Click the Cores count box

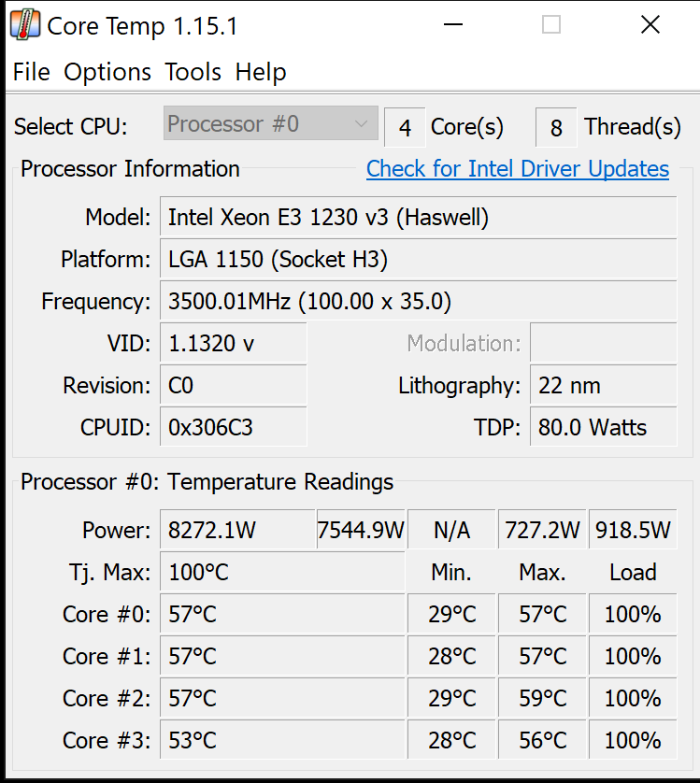[404, 126]
